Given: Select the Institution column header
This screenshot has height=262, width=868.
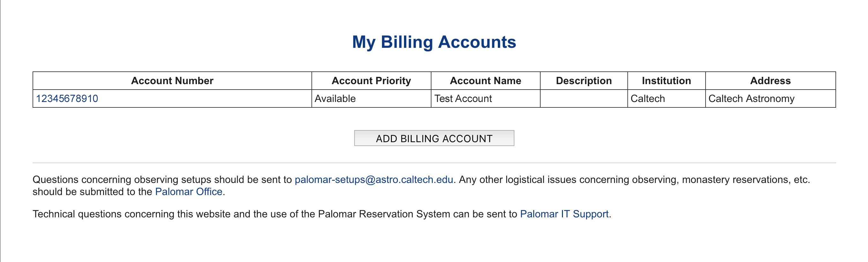Looking at the screenshot, I should click(666, 81).
